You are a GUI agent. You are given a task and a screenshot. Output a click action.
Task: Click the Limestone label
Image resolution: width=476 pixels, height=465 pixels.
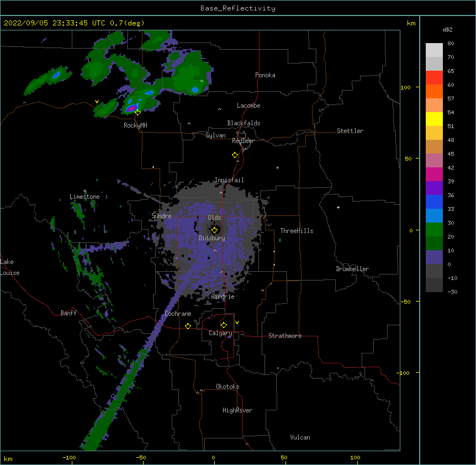point(84,197)
